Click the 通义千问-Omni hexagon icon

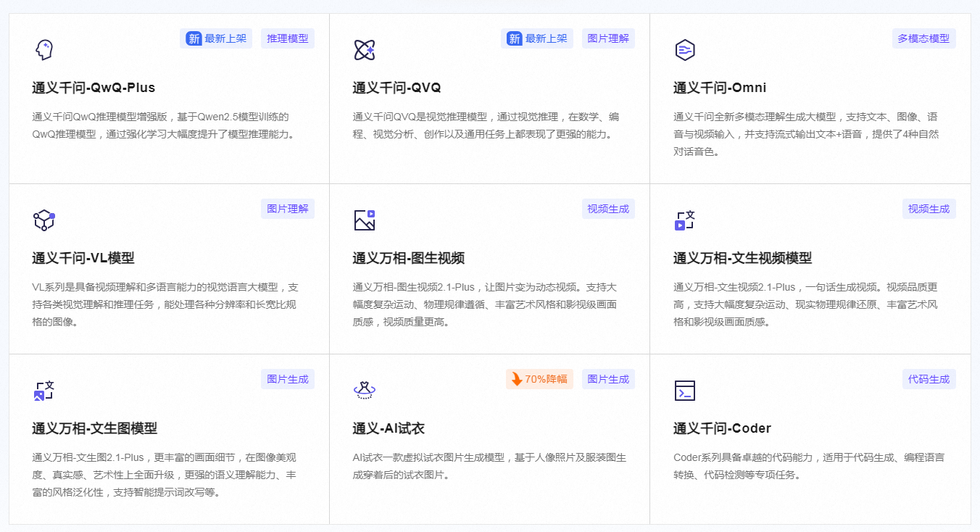(x=686, y=49)
